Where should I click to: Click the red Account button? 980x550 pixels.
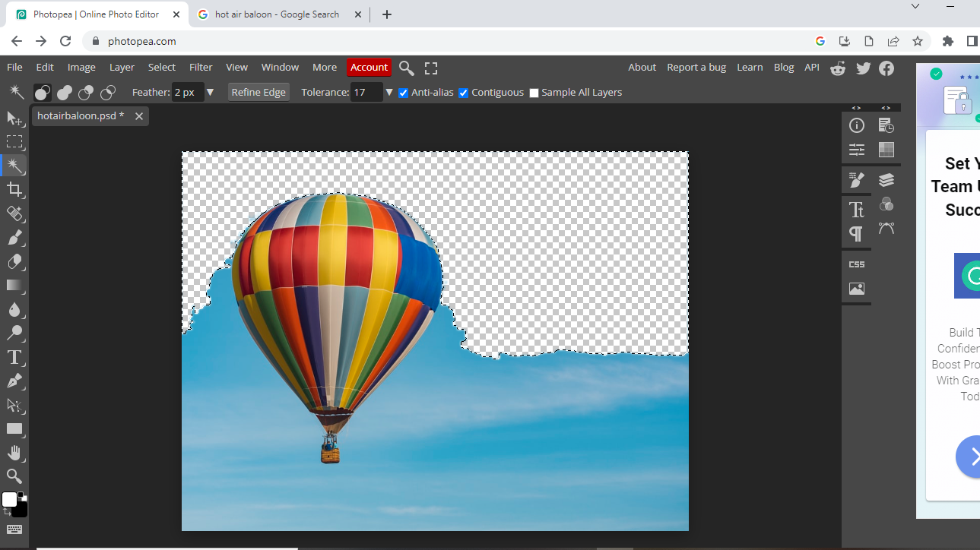coord(369,68)
